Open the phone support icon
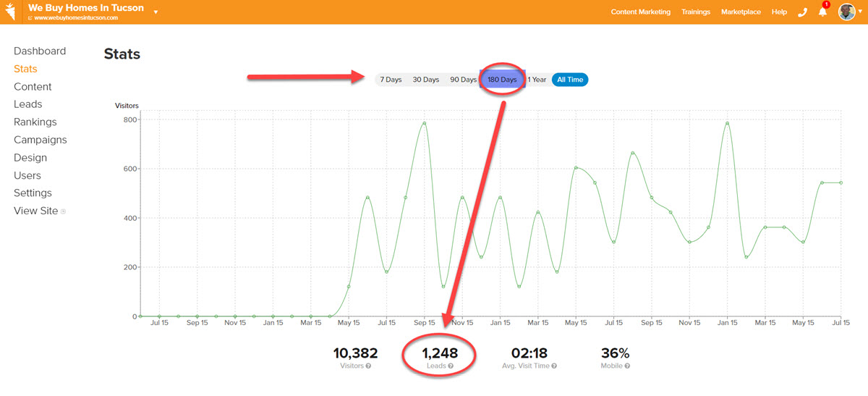The image size is (868, 396). click(x=802, y=12)
